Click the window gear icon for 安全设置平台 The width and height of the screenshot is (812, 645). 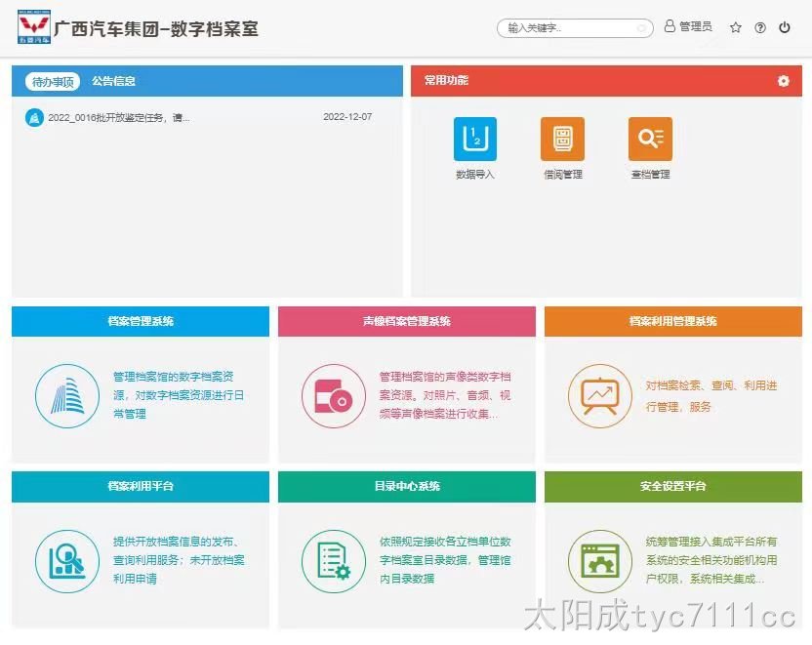(x=600, y=561)
